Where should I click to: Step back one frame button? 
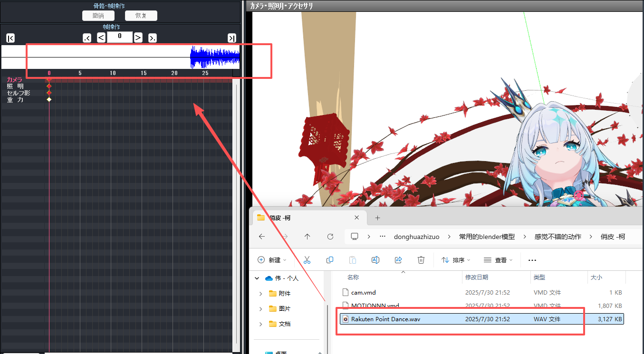pos(101,38)
